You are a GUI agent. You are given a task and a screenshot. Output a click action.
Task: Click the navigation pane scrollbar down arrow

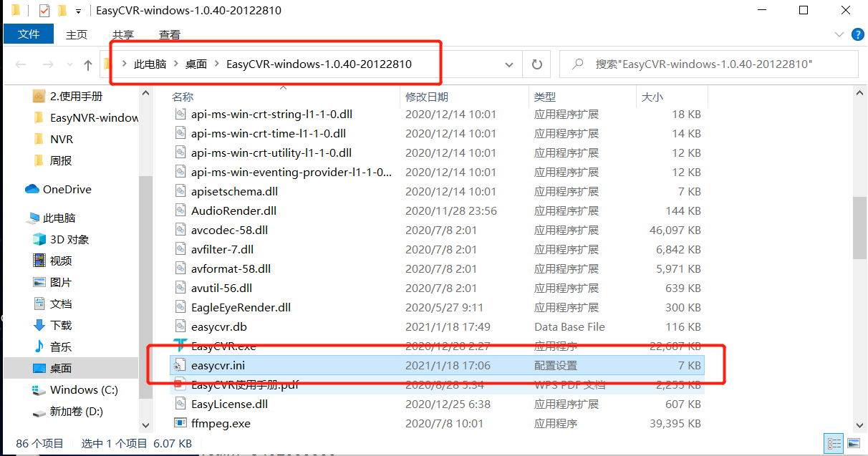point(145,425)
